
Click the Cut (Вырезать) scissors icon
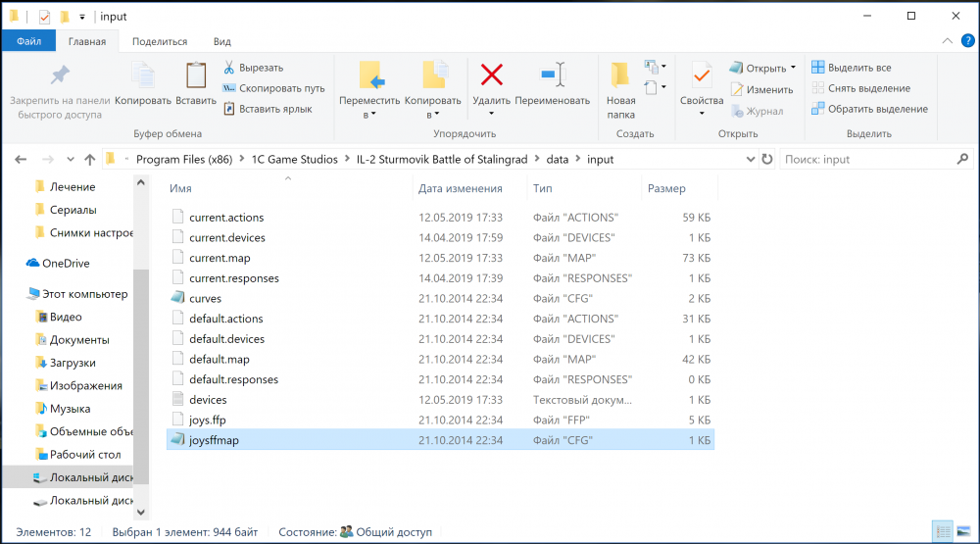pyautogui.click(x=229, y=68)
